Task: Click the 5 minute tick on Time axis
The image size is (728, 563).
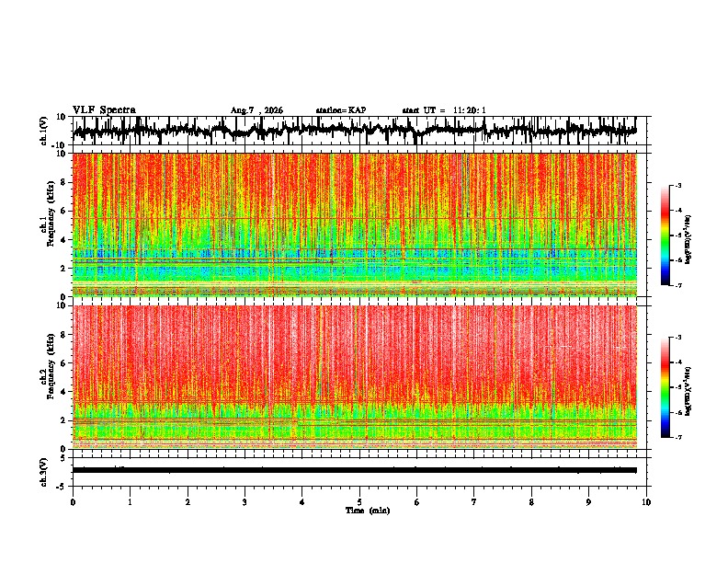Action: [359, 502]
